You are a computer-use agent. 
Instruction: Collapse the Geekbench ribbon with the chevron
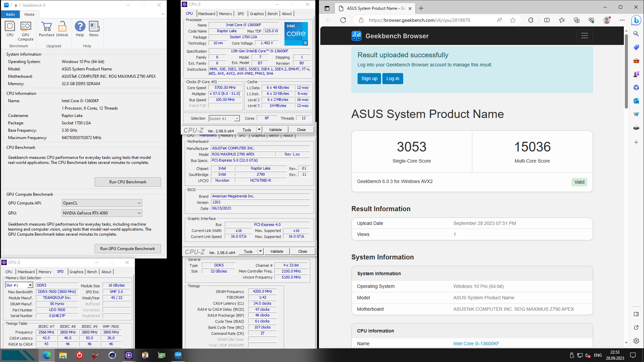pos(163,14)
